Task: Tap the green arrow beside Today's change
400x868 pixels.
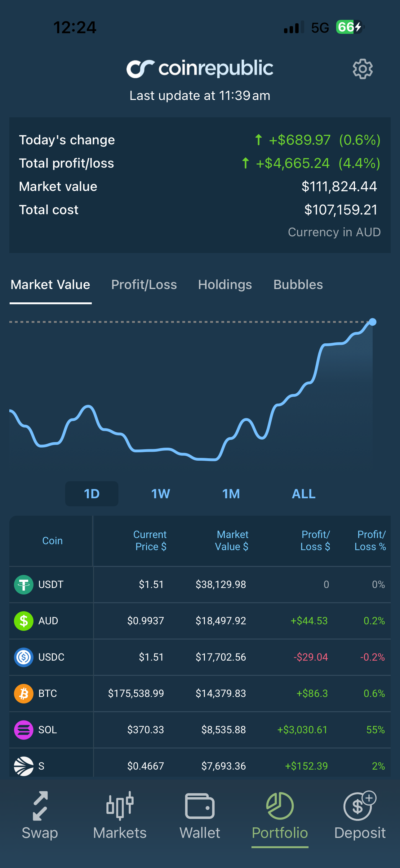Action: [258, 140]
